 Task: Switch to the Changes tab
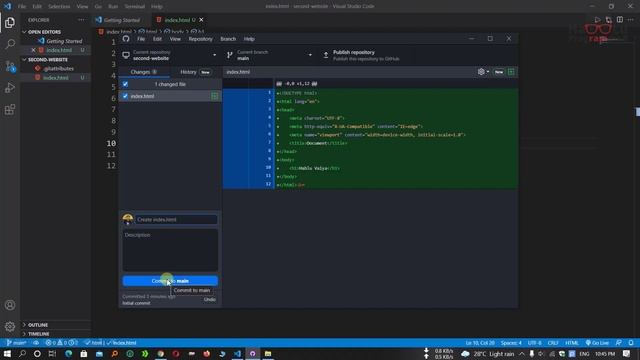(x=144, y=72)
